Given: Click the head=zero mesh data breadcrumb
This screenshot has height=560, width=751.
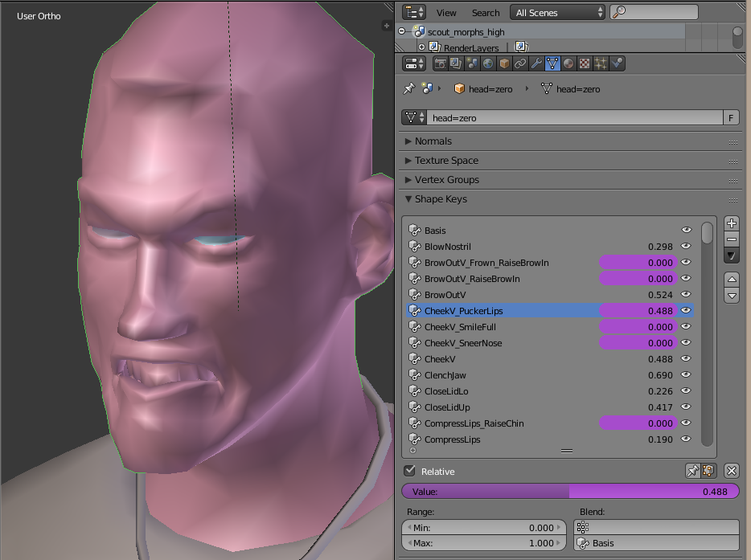Looking at the screenshot, I should (x=571, y=89).
